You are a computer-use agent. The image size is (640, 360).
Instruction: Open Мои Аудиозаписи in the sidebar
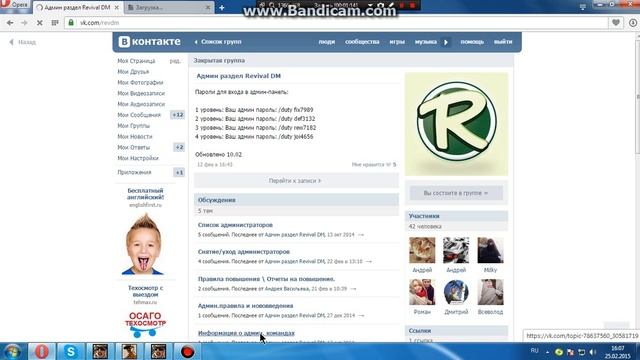click(141, 104)
